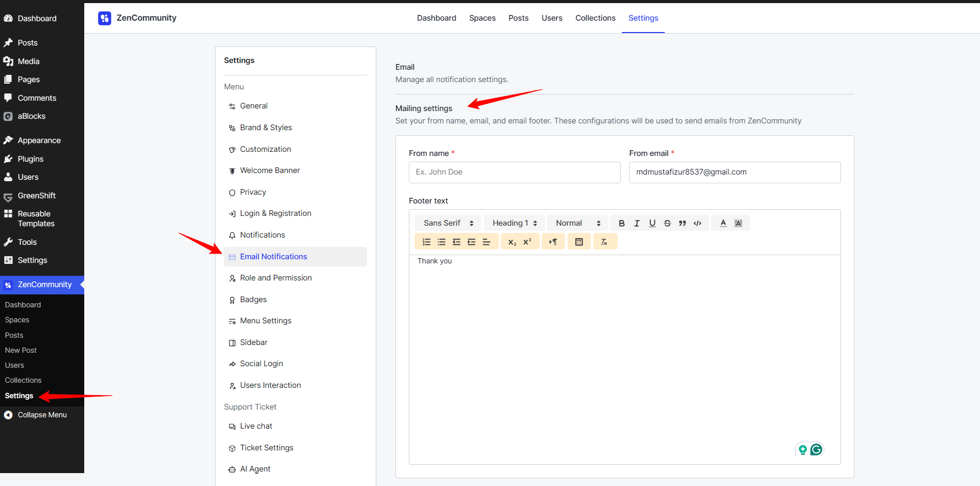Open Menu Settings item
This screenshot has width=980, height=486.
pyautogui.click(x=295, y=321)
